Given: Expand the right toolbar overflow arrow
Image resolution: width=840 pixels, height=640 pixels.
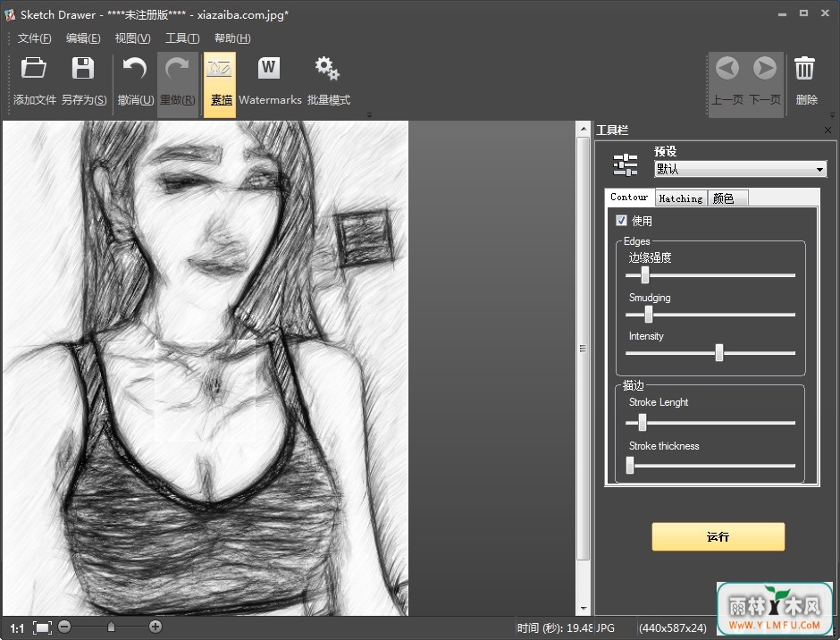Looking at the screenshot, I should (x=832, y=114).
